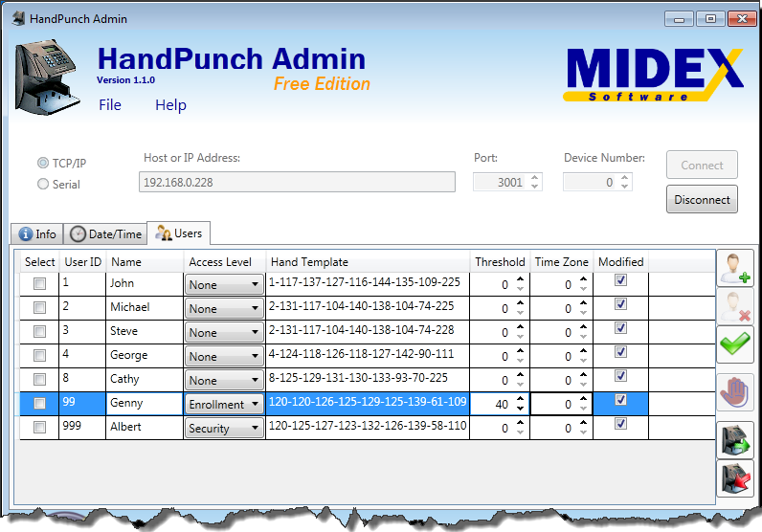Select the TCP/IP radio button

(43, 163)
